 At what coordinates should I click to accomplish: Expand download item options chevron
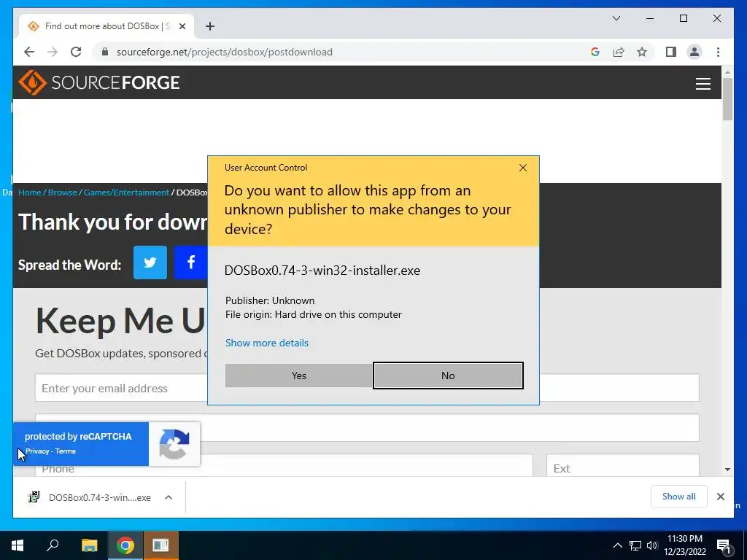coord(169,497)
